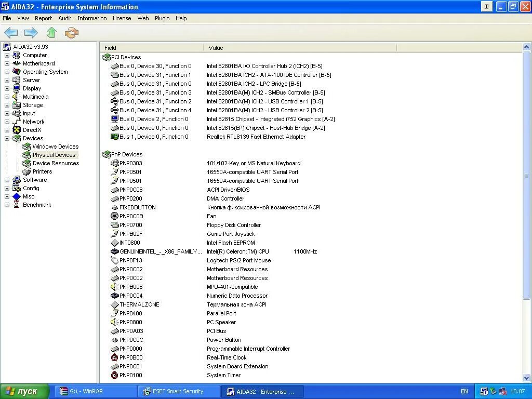Click the Back arrow toolbar icon
The image size is (532, 399).
click(x=11, y=33)
